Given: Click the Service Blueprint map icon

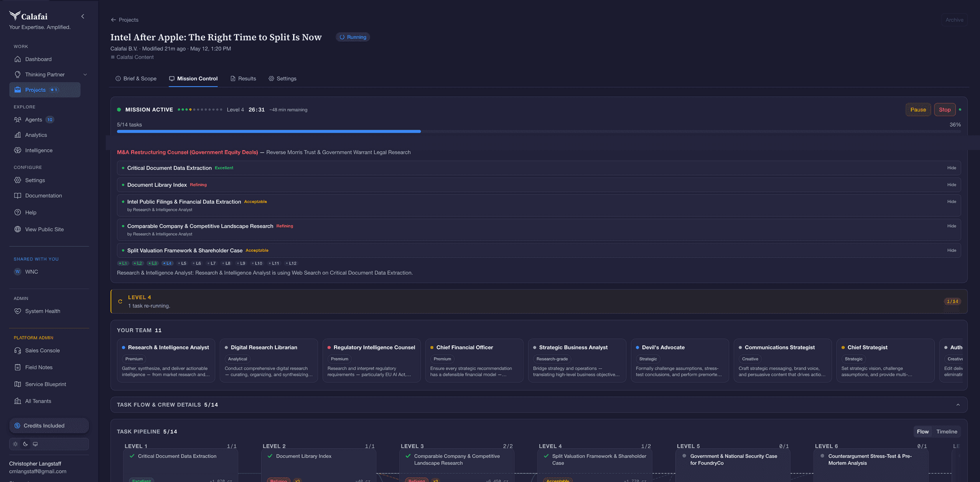Looking at the screenshot, I should click(x=18, y=384).
